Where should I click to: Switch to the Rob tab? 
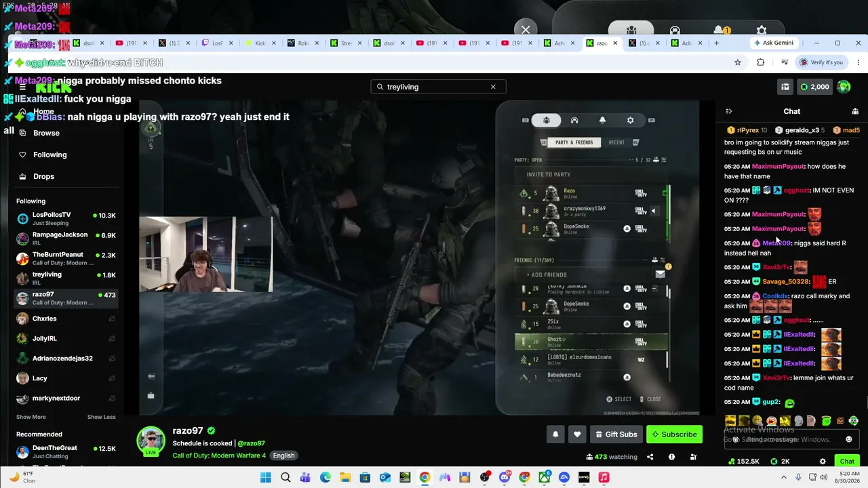pos(302,43)
